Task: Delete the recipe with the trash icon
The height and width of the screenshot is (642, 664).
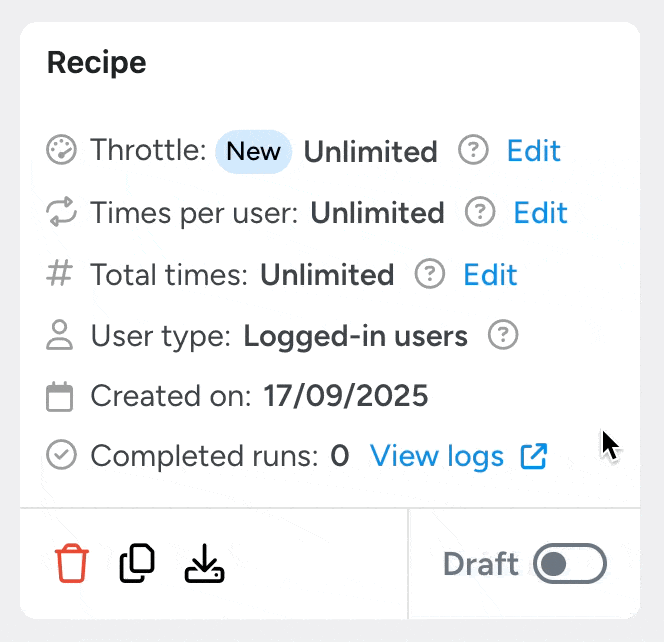Action: pos(72,564)
